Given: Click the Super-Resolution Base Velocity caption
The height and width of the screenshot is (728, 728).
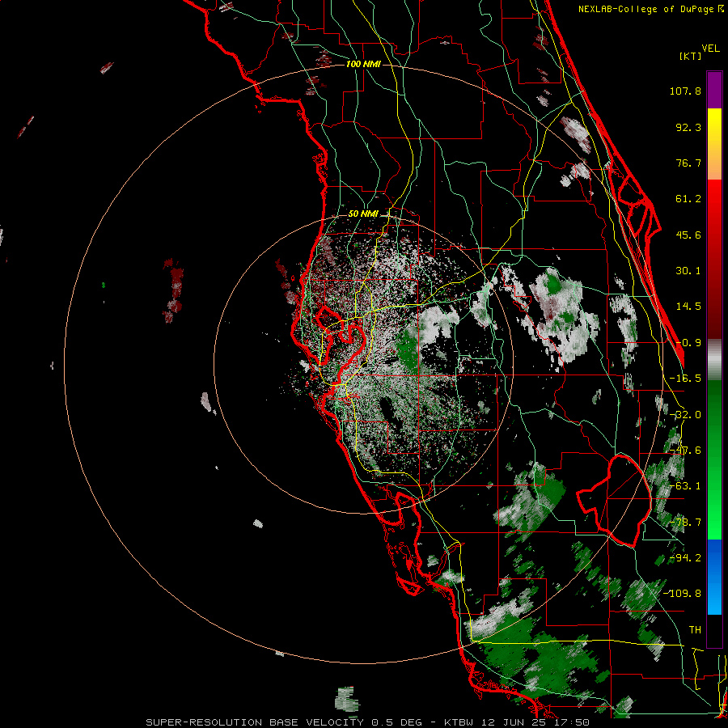Looking at the screenshot, I should pos(368,722).
